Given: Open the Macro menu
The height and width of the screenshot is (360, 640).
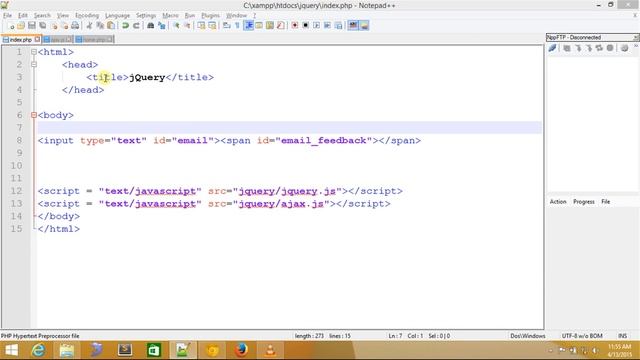Looking at the screenshot, I should 170,16.
